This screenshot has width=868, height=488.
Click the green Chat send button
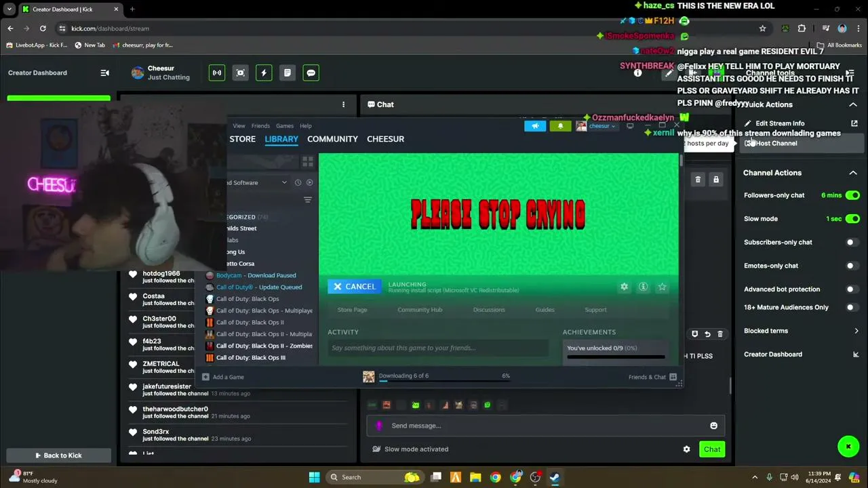pyautogui.click(x=712, y=449)
